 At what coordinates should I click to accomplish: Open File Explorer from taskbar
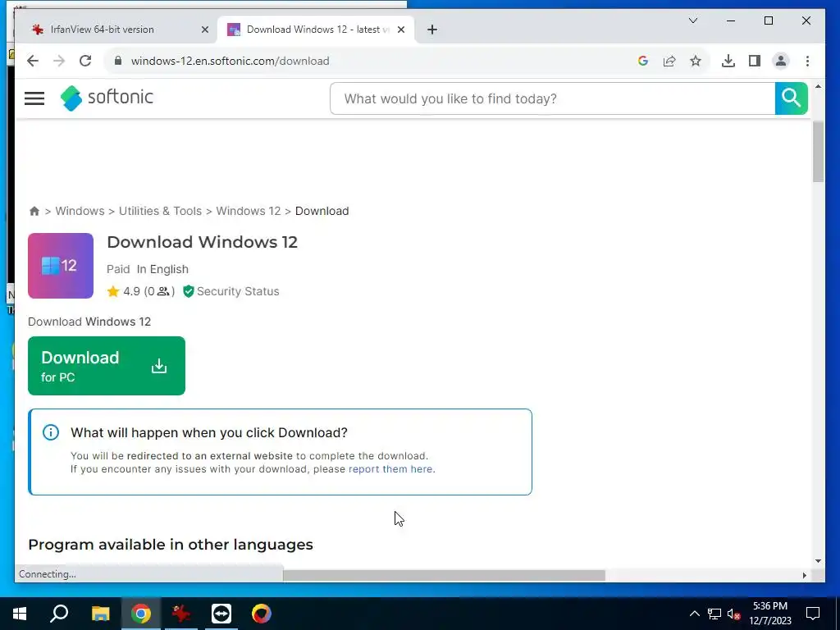(x=100, y=614)
